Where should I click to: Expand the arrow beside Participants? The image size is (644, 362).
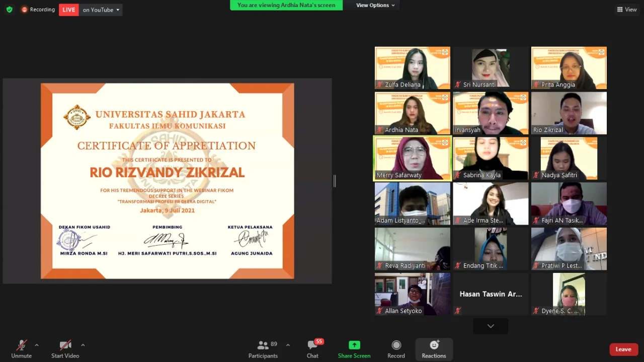click(x=288, y=345)
